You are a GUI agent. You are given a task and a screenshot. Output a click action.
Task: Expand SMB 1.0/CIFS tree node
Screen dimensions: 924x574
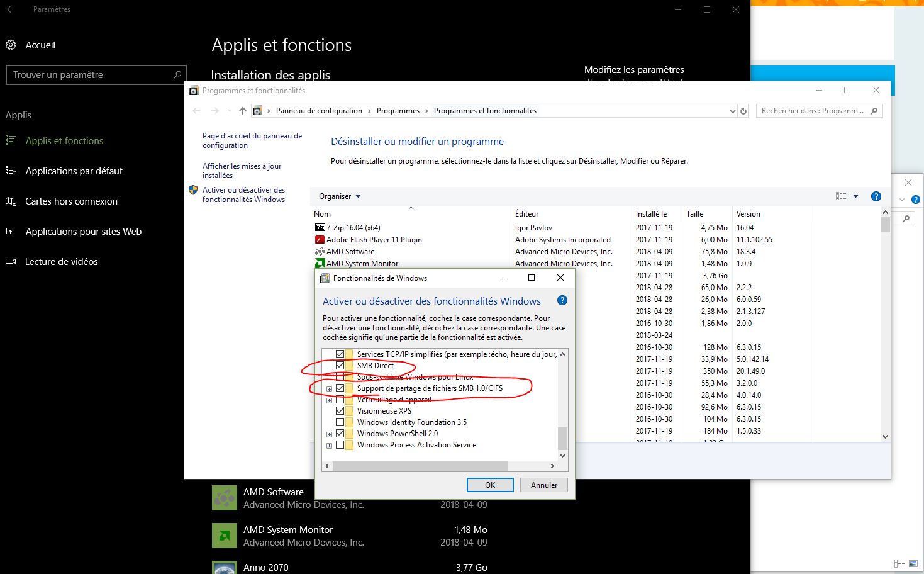point(329,389)
